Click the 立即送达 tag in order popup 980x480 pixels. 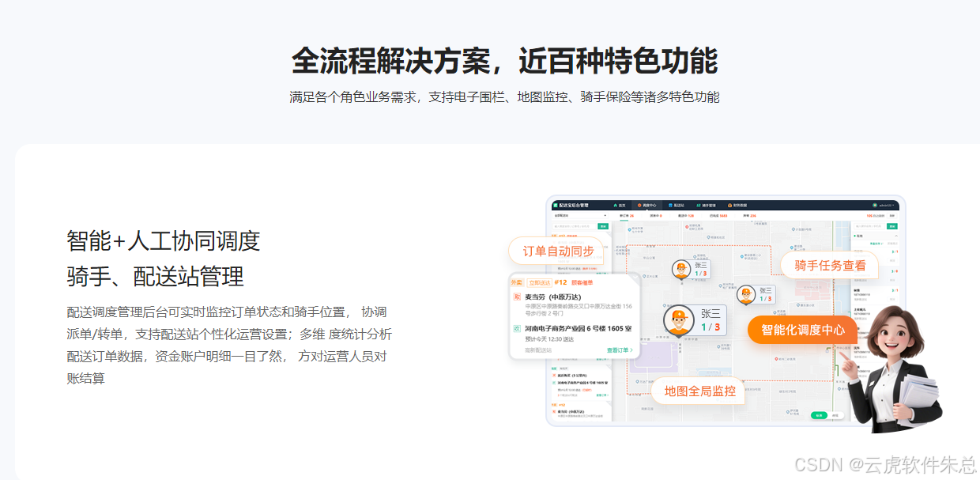tap(539, 282)
